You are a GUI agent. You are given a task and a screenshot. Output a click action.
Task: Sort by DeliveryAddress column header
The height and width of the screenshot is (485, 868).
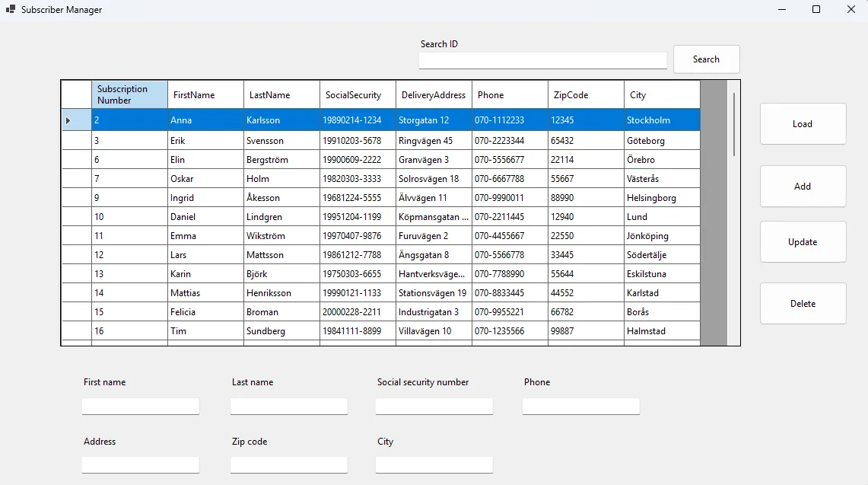(x=434, y=94)
